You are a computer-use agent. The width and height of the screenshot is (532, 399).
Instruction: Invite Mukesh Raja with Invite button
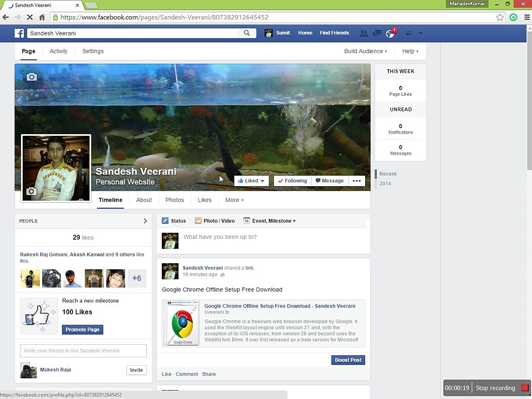click(136, 370)
